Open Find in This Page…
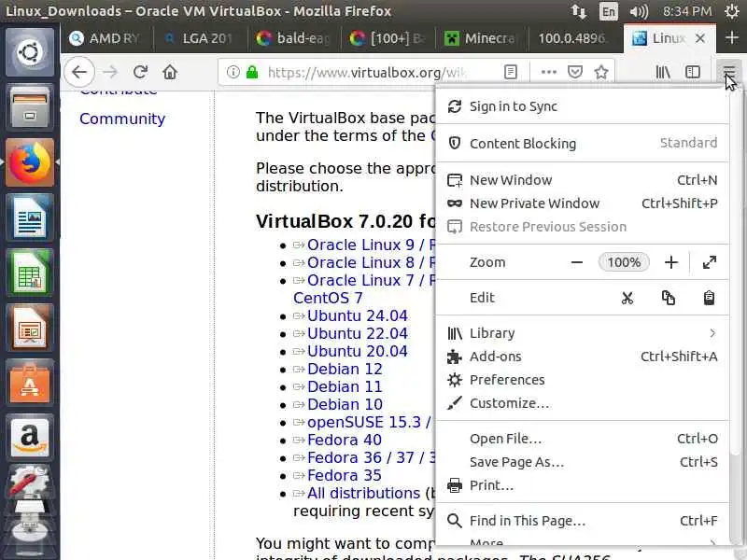Screen dimensions: 747x560 582,521
